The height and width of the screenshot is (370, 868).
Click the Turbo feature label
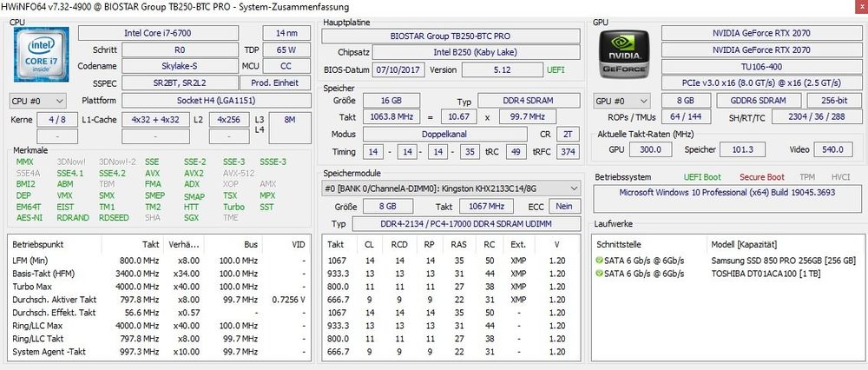click(233, 207)
